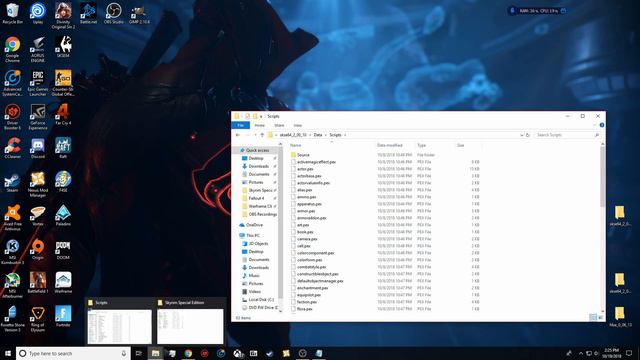Select the Source folder in file list
Viewport: 640px width, 360px height.
(x=303, y=155)
